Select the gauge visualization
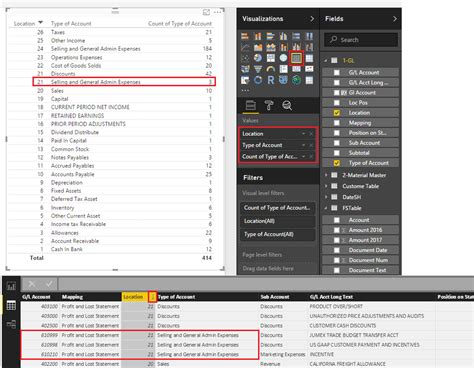The width and height of the screenshot is (474, 368). 271,69
